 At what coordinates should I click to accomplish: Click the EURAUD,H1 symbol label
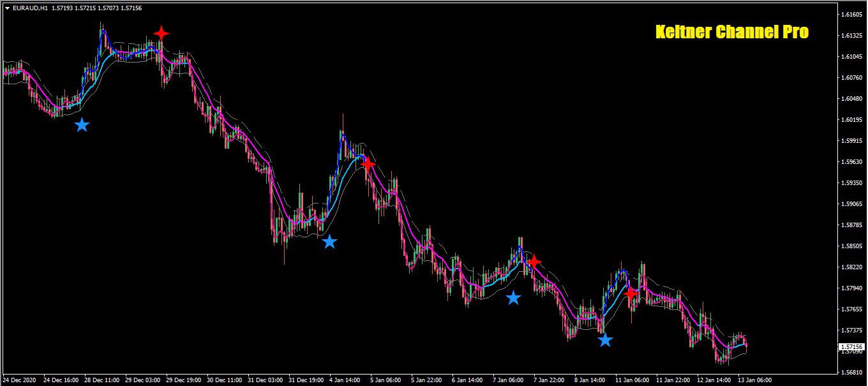tap(29, 8)
